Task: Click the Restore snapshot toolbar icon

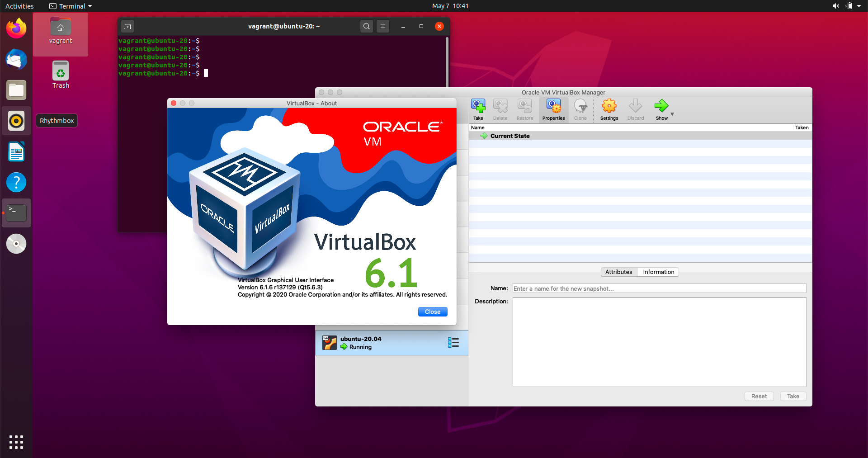Action: (x=525, y=110)
